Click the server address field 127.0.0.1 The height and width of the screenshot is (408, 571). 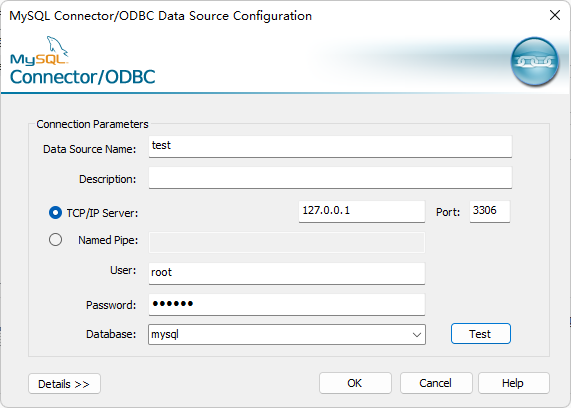point(362,211)
